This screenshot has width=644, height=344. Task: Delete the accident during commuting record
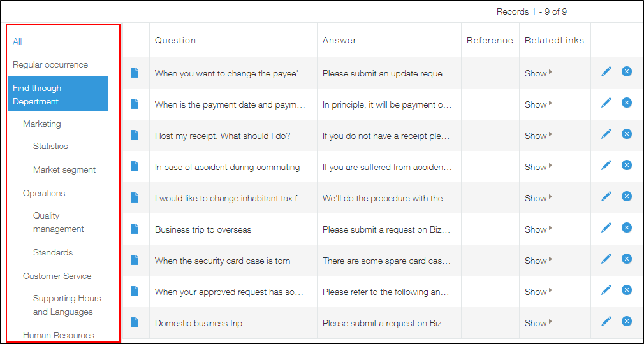pyautogui.click(x=627, y=165)
